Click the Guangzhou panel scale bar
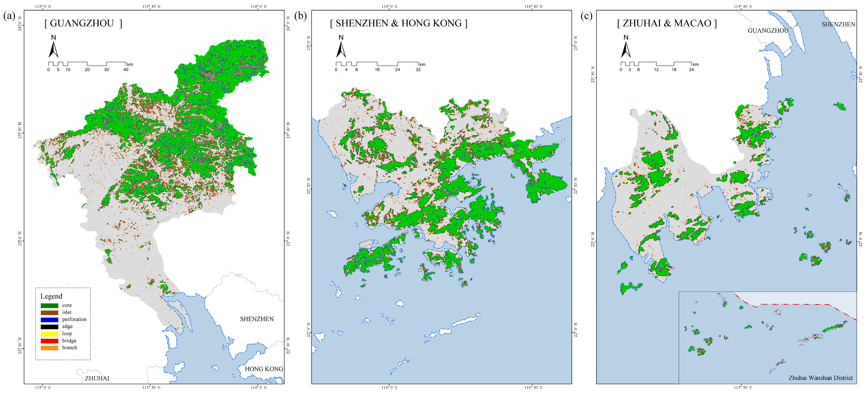The width and height of the screenshot is (868, 396). point(87,64)
